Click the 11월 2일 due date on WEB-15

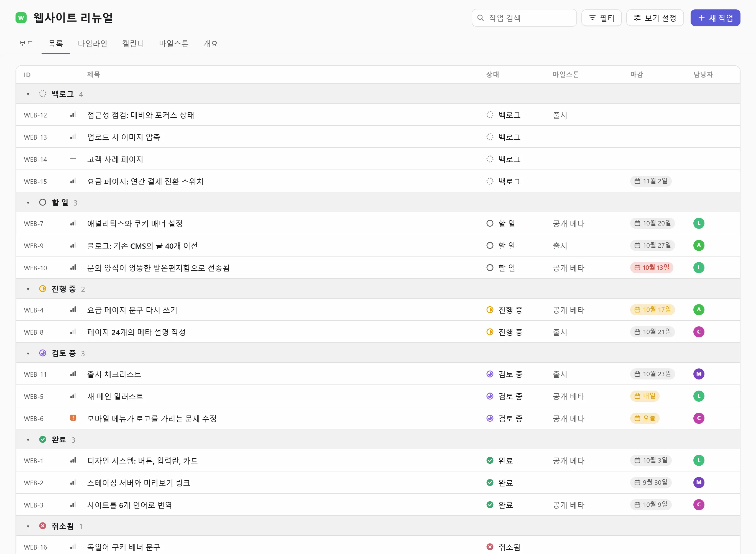pos(651,181)
